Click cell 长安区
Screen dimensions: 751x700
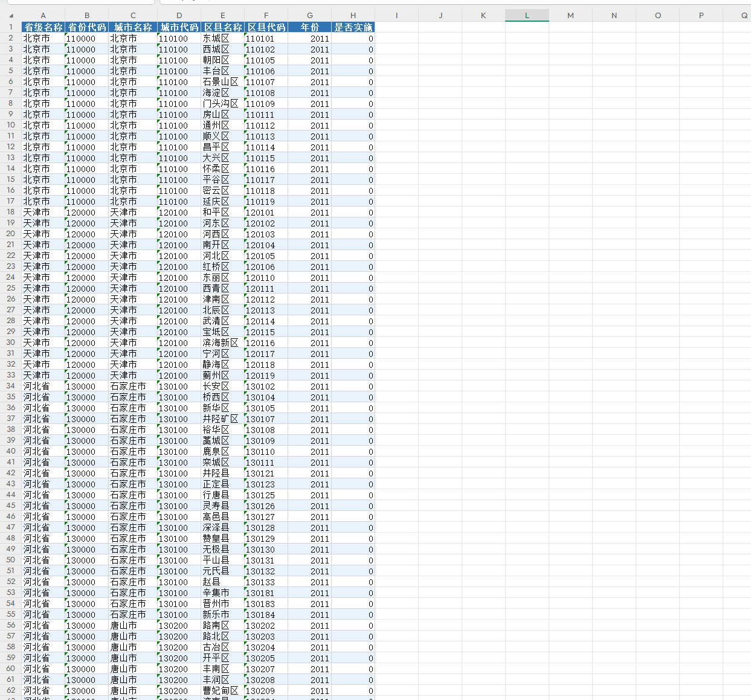click(x=223, y=386)
